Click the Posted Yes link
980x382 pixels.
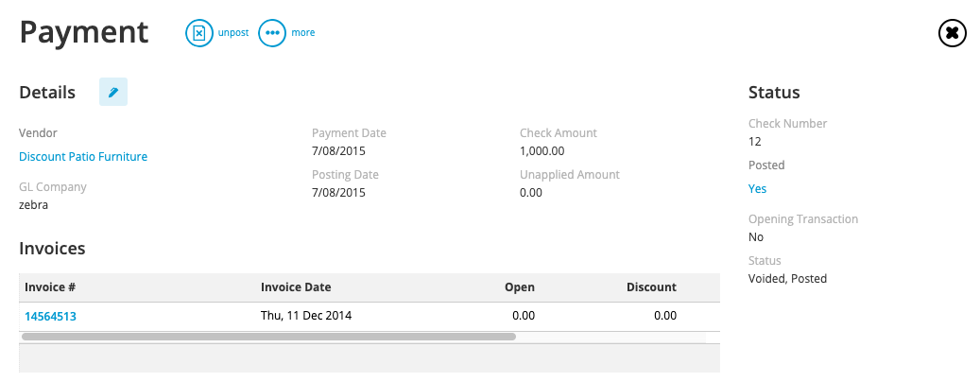click(x=758, y=189)
